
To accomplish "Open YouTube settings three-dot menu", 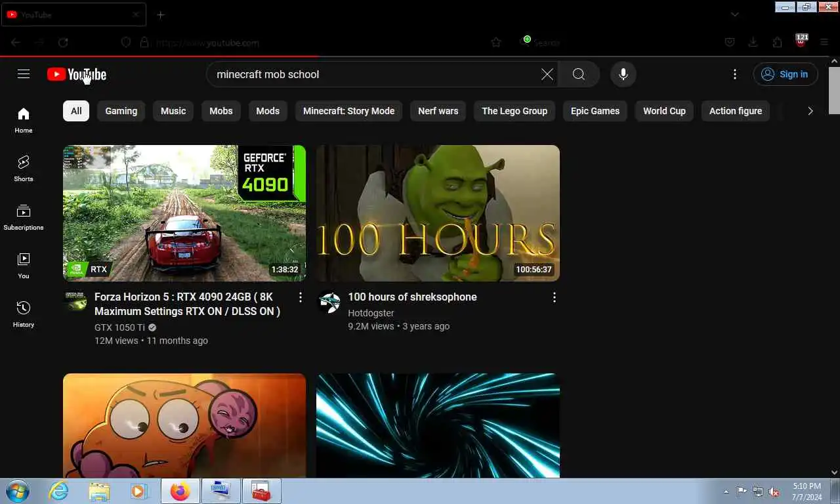I will pos(735,74).
